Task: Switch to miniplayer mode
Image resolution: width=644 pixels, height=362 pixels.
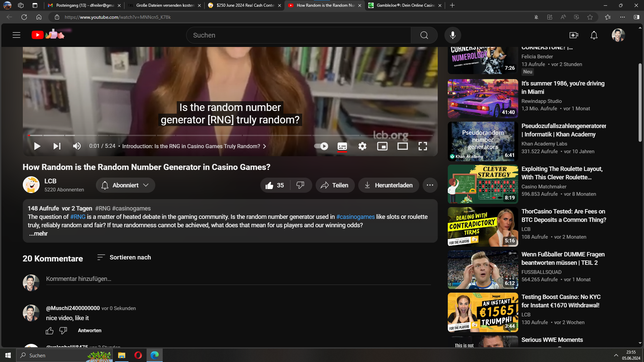Action: [382, 146]
